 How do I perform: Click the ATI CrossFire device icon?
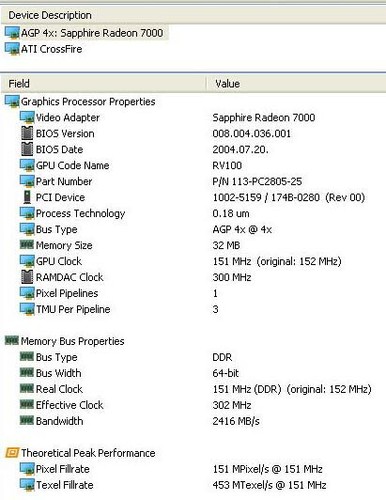[x=12, y=49]
